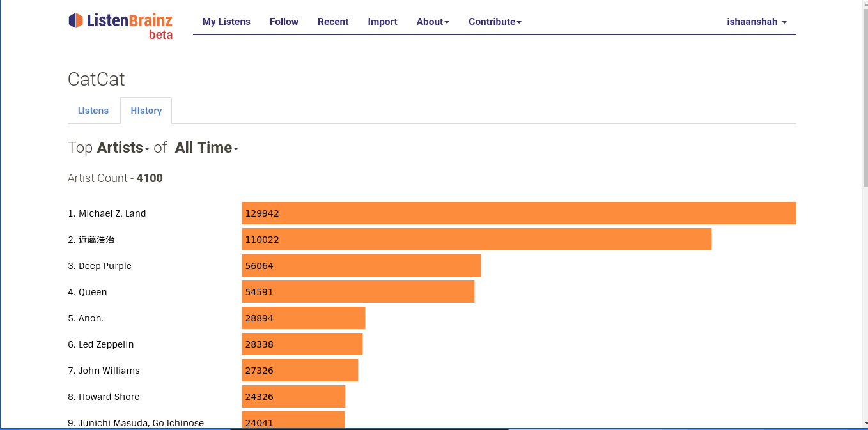Click the bar showing 110022 listens

tap(477, 240)
